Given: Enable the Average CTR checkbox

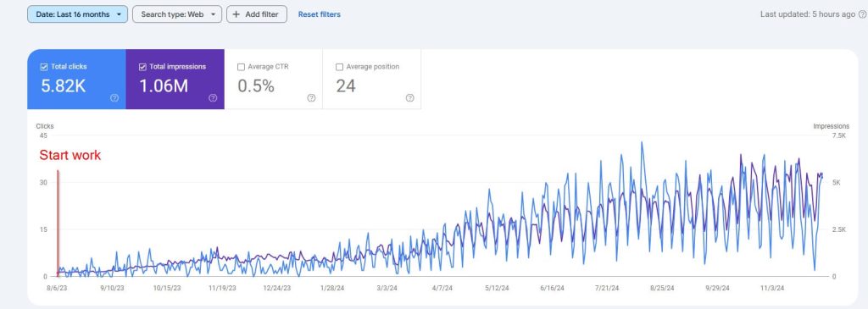Looking at the screenshot, I should 241,67.
